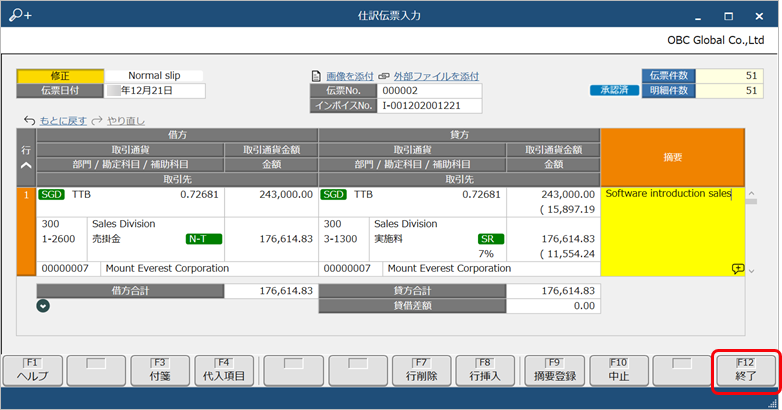Click the 修正 mode label
The width and height of the screenshot is (782, 410).
tap(60, 76)
